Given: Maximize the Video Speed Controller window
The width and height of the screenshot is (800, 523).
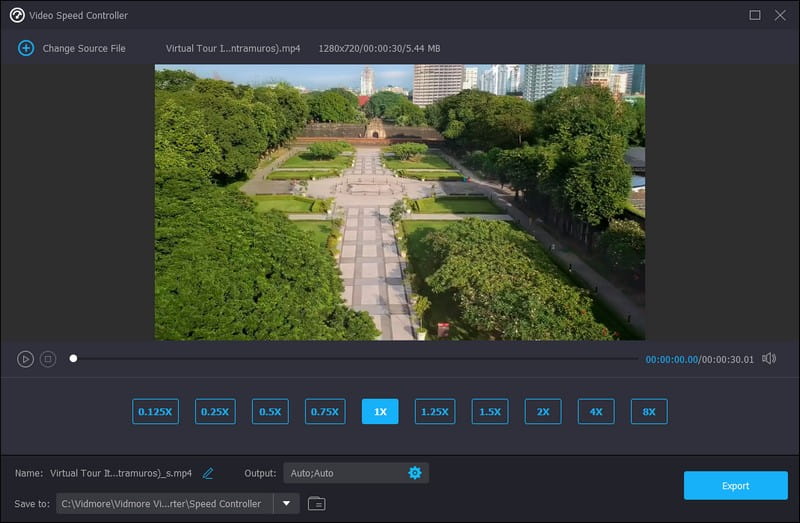Looking at the screenshot, I should tap(755, 15).
